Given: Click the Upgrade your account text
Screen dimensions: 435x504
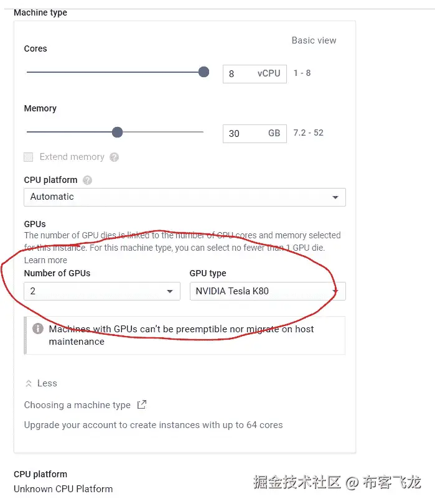Looking at the screenshot, I should coord(153,425).
